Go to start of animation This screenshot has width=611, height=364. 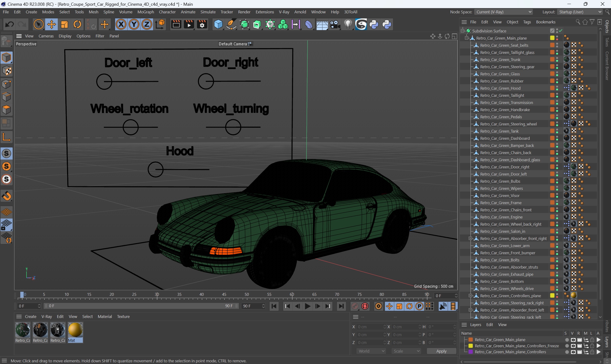274,306
